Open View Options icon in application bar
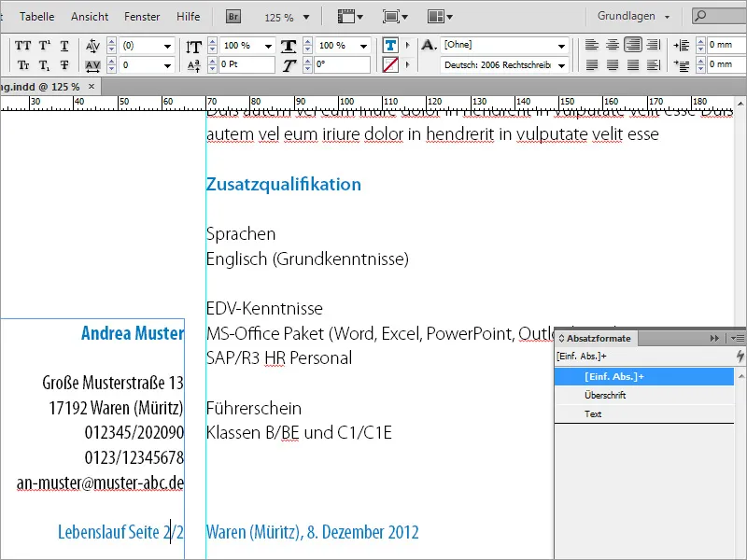 point(350,17)
